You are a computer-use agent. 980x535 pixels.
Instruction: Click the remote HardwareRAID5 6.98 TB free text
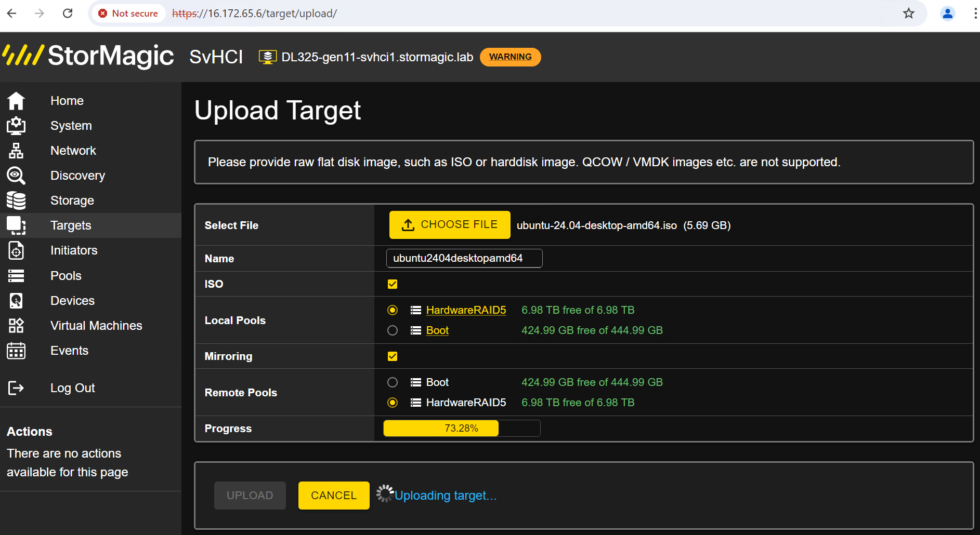578,403
